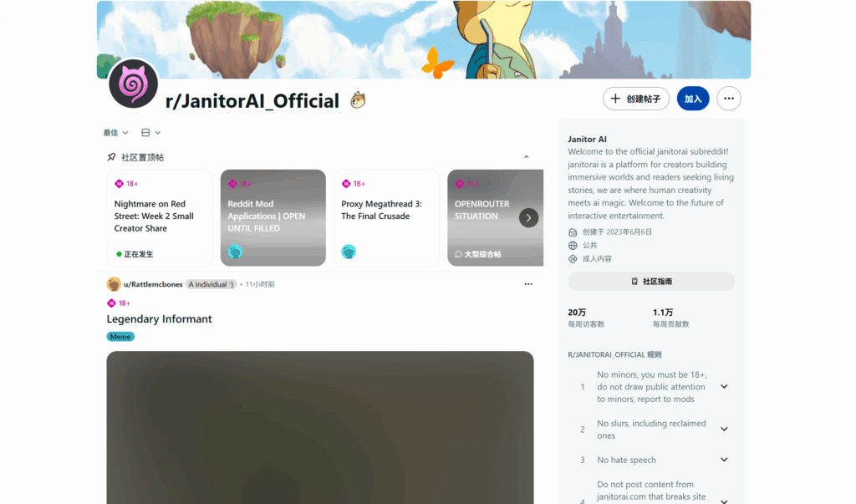Click the 创建帖子 create post button
Image resolution: width=856 pixels, height=504 pixels.
tap(636, 99)
